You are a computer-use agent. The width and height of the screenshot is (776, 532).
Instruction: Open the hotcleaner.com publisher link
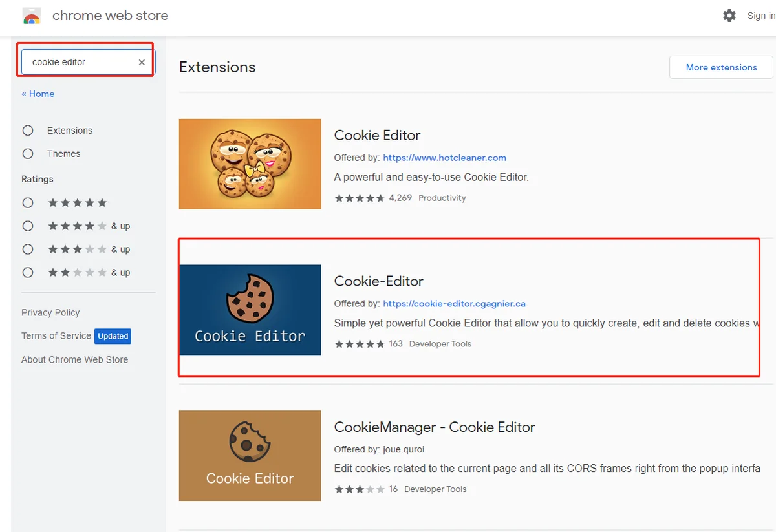(x=444, y=158)
